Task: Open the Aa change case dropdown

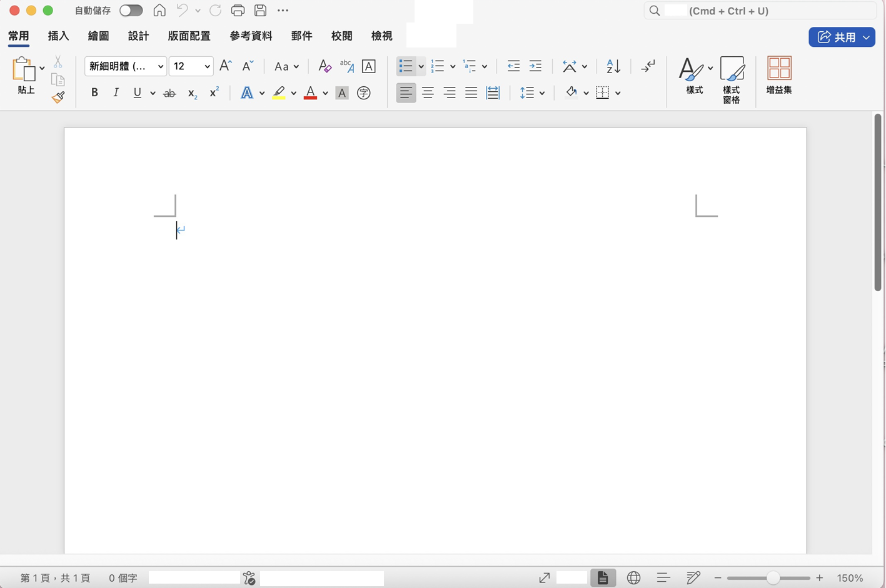Action: point(286,66)
